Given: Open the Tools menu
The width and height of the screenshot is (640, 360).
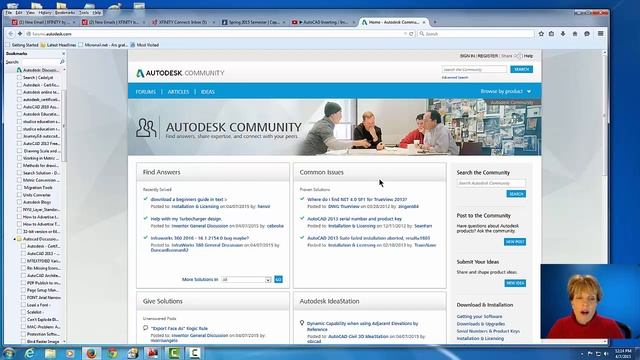Looking at the screenshot, I should click(x=84, y=13).
